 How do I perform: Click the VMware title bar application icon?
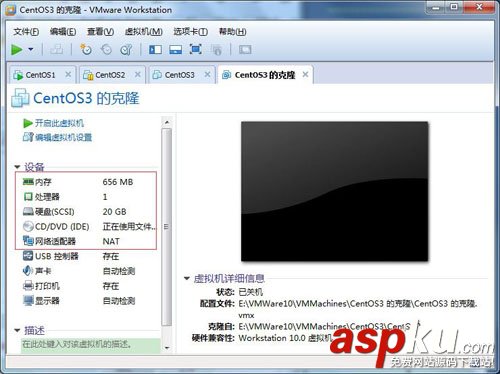point(10,10)
